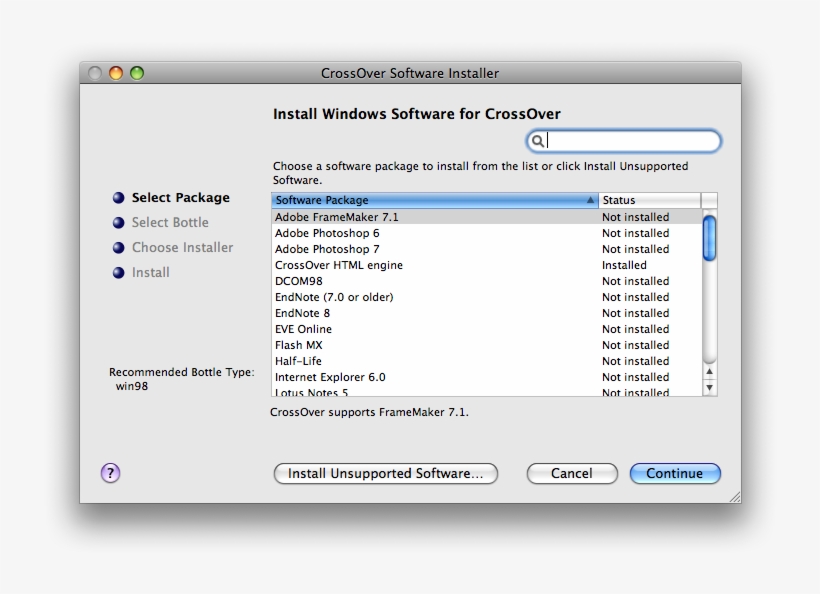Screen dimensions: 820x594
Task: Click the magnifying glass search icon
Action: (x=537, y=141)
